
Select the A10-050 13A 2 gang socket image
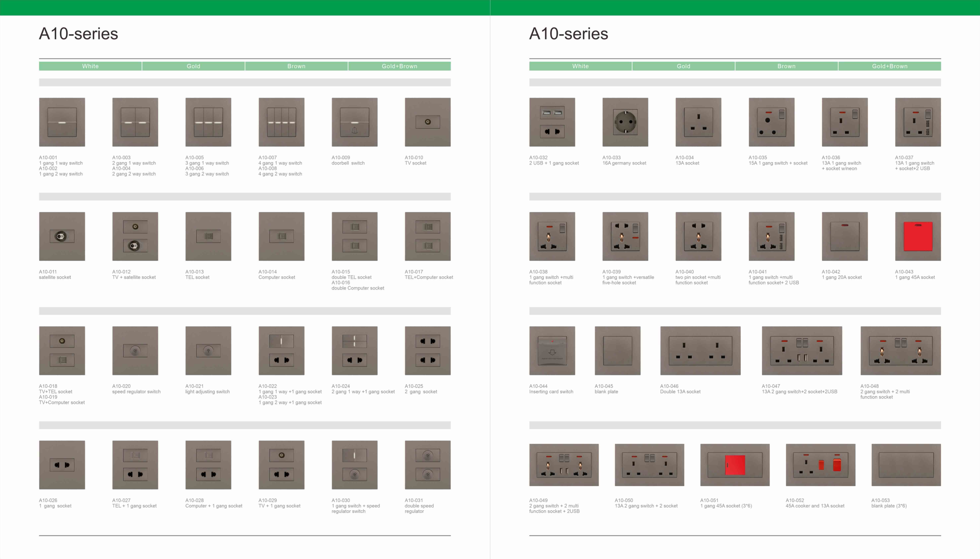point(649,465)
